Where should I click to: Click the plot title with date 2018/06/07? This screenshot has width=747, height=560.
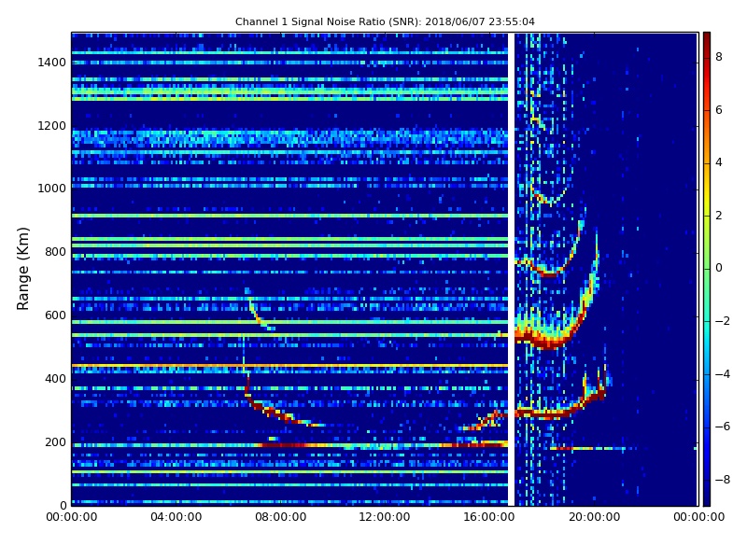(385, 21)
